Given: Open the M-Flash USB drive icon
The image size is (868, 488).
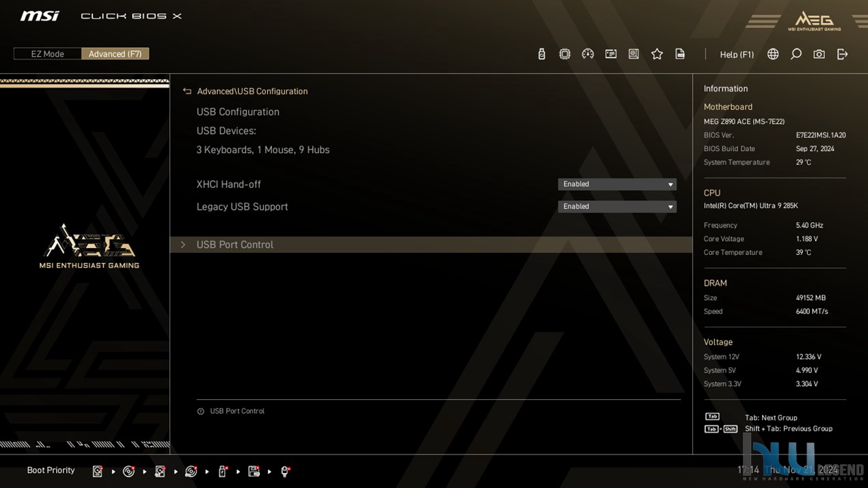Looking at the screenshot, I should pos(541,54).
